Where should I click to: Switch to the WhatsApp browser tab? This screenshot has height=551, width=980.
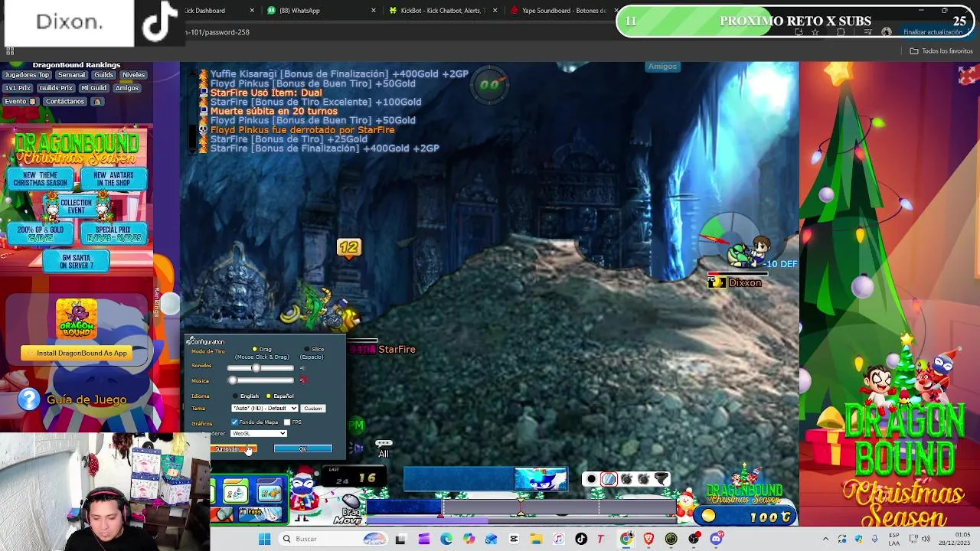(x=322, y=11)
